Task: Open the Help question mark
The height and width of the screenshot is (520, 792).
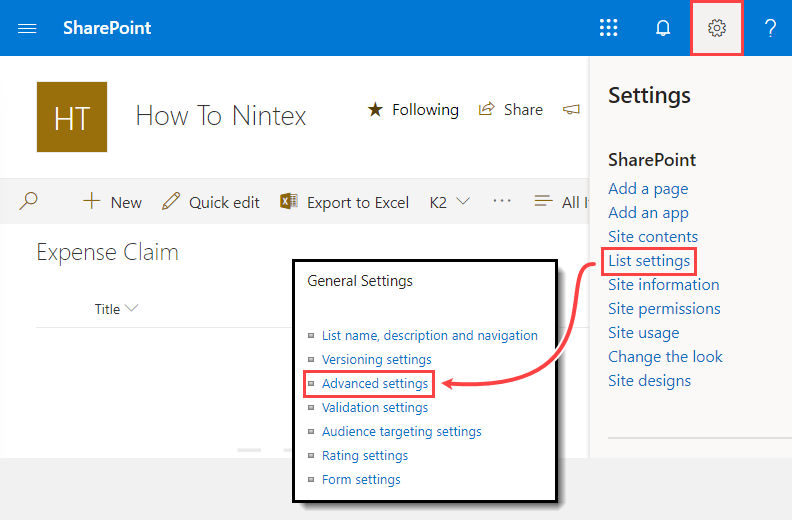Action: (770, 28)
